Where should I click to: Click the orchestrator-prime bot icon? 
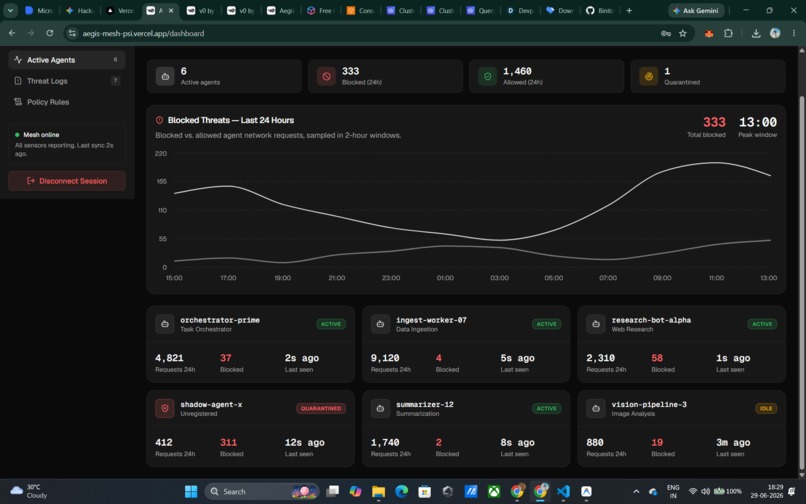[165, 324]
